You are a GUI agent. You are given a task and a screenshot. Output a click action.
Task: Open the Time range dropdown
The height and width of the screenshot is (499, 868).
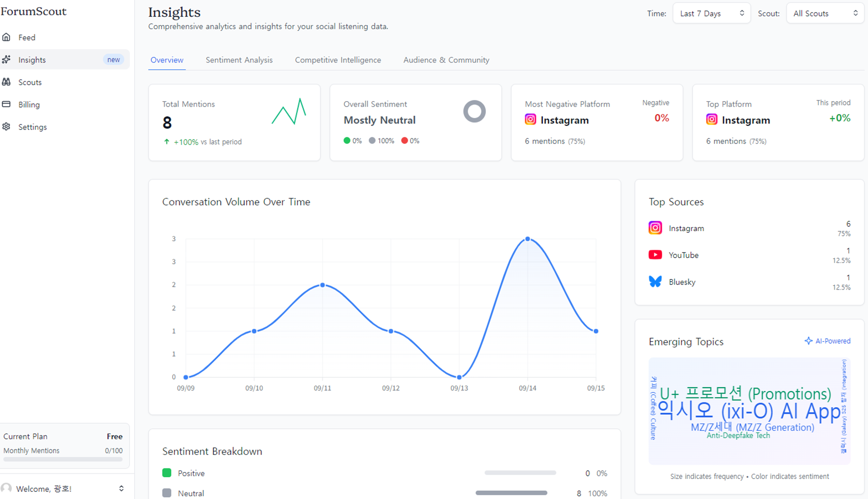pyautogui.click(x=711, y=13)
